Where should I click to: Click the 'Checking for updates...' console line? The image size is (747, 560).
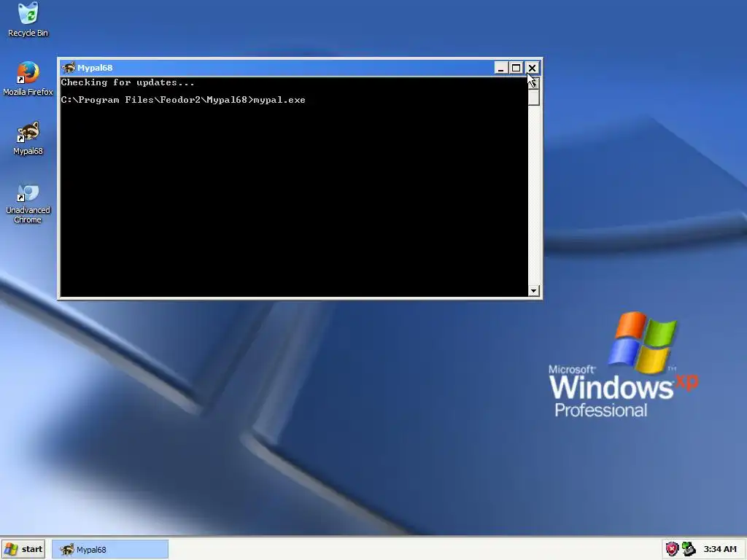tap(128, 82)
